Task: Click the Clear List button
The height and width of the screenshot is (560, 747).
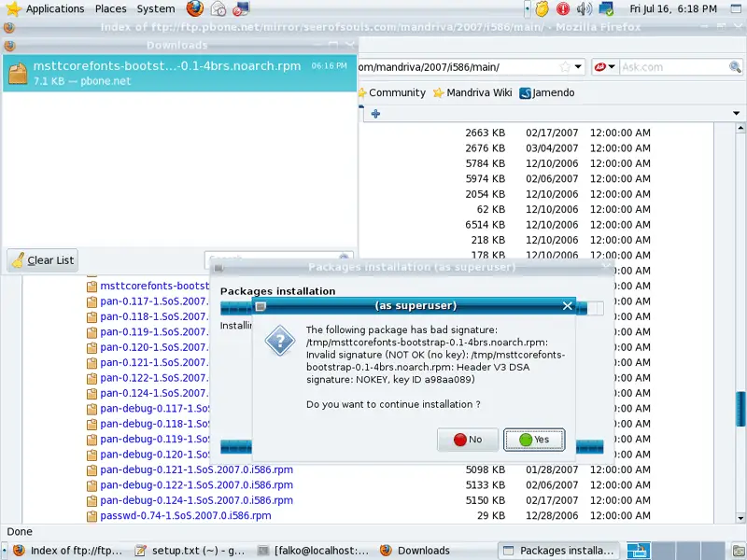Action: pos(42,260)
